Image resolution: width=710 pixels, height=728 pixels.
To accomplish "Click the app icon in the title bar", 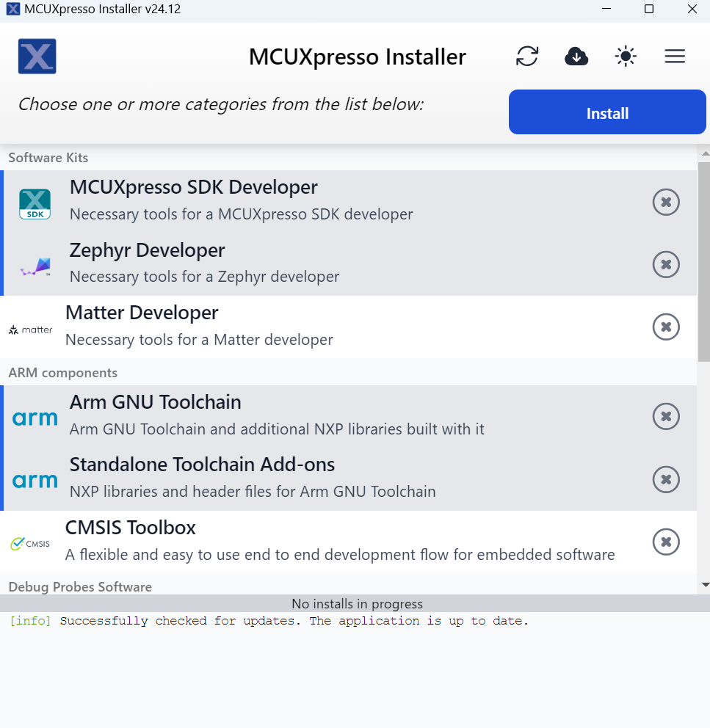I will 13,9.
